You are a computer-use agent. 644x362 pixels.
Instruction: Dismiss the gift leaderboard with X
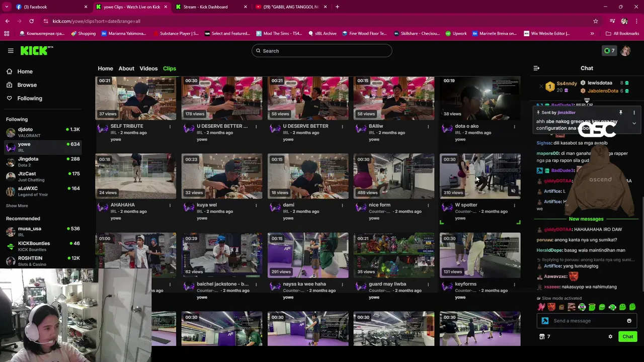click(x=541, y=86)
